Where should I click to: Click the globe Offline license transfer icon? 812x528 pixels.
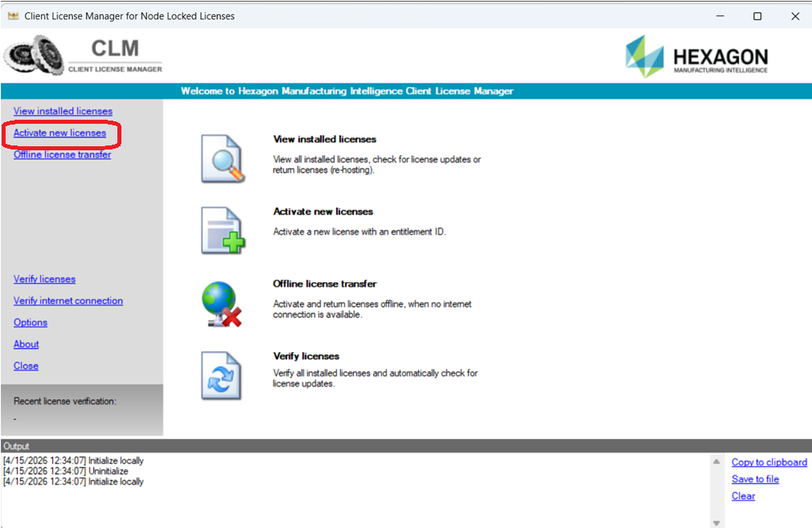tap(222, 304)
